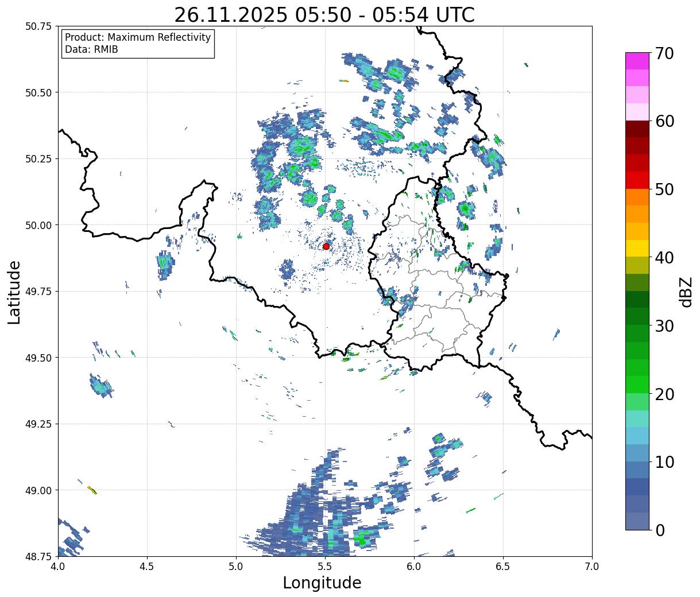
Task: Click the longitude tick label '6.5'
Action: pos(503,566)
